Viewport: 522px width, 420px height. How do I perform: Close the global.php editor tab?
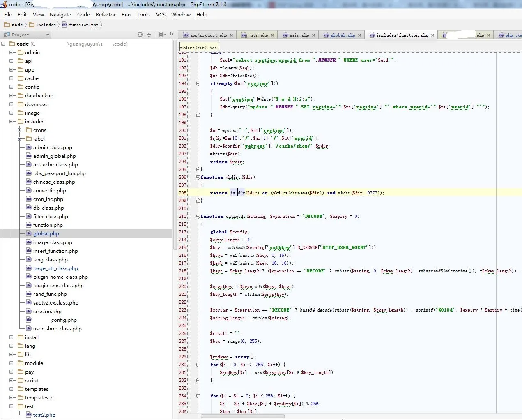click(360, 35)
